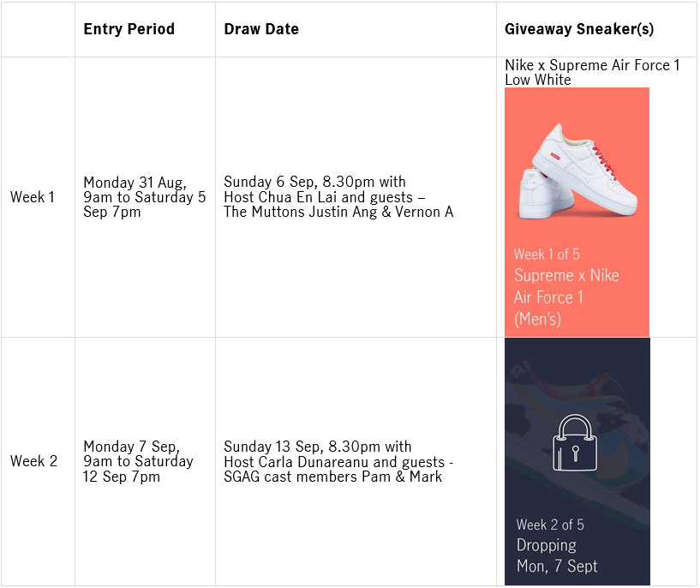Select the Week 1 row label
The image size is (700, 588).
[33, 197]
